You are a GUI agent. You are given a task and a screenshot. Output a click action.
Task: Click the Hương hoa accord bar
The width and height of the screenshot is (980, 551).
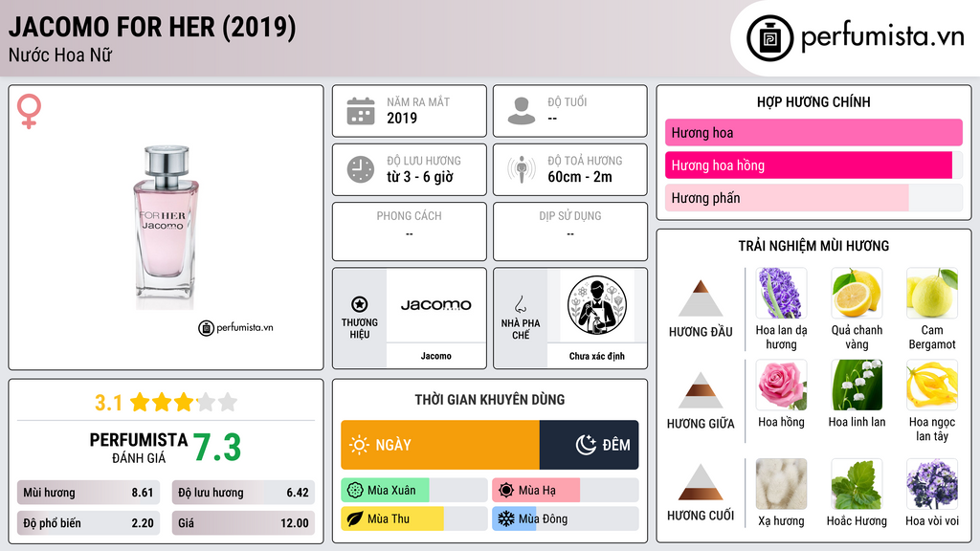(x=813, y=132)
